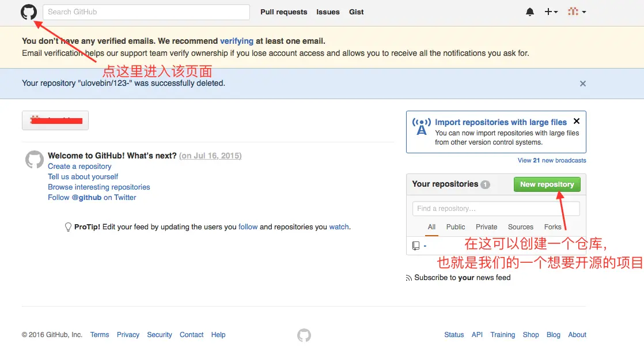Expand the plus create-new dropdown
Screen dimensions: 644x359
click(x=551, y=12)
